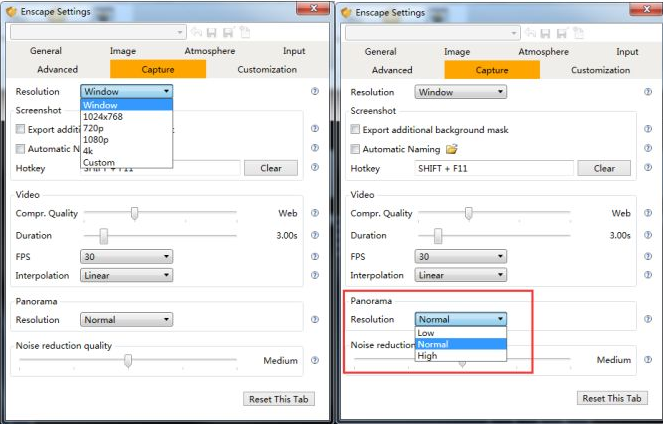Screen dimensions: 663x424
Task: Click help icon for Hotkey row, left window
Action: [315, 167]
